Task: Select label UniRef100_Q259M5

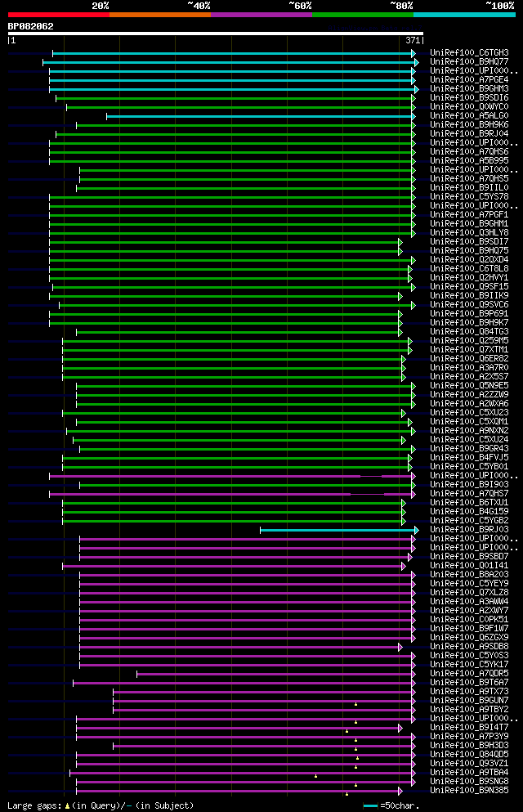Action: [x=469, y=341]
